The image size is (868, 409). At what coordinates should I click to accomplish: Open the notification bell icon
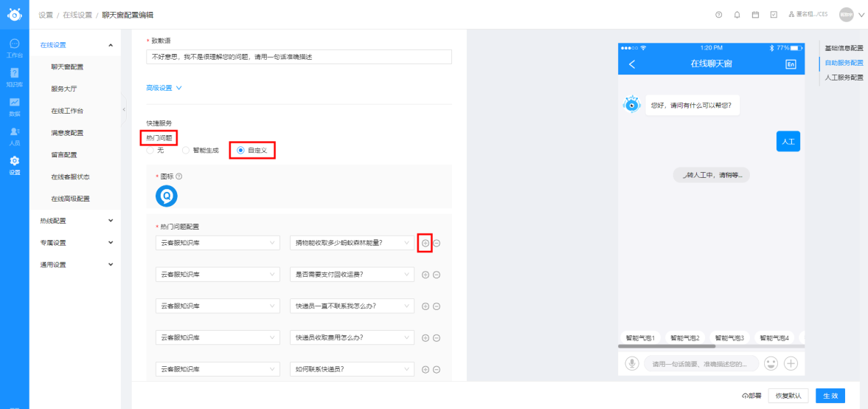(x=737, y=15)
